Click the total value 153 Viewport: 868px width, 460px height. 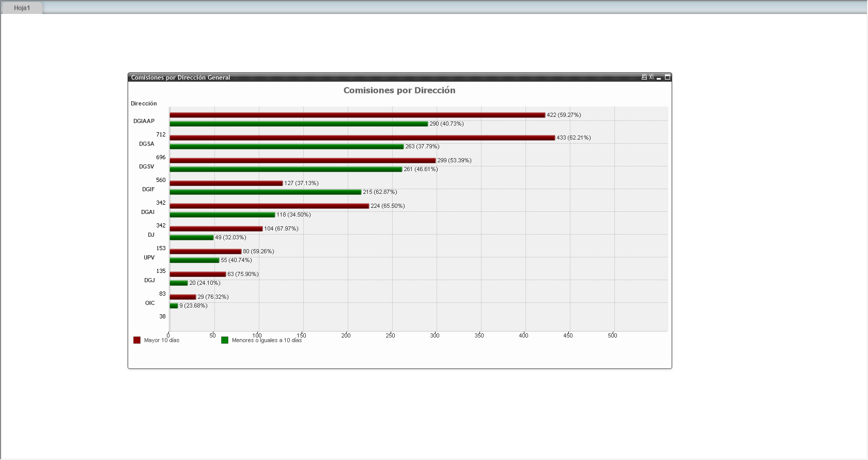coord(161,248)
